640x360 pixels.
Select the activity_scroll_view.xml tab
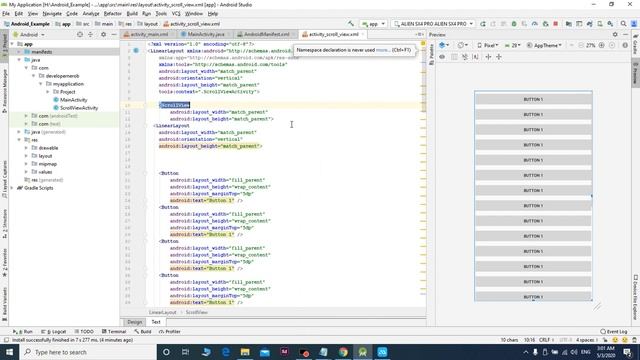(333, 34)
